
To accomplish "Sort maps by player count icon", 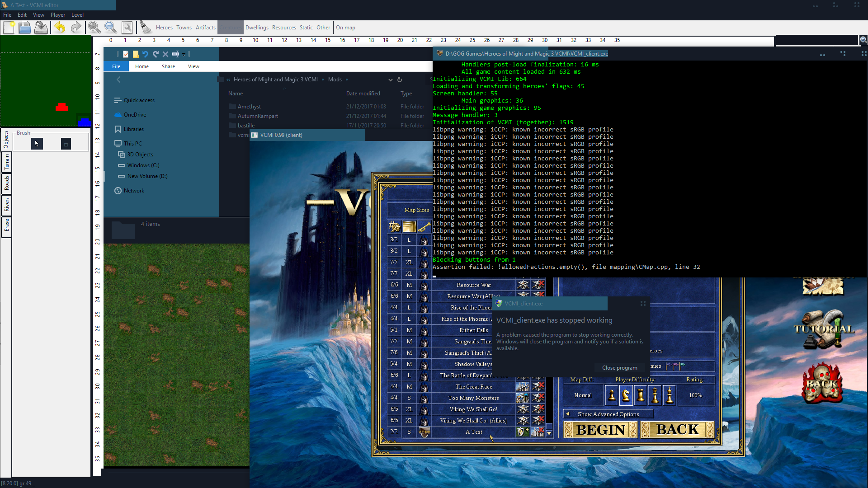I will [394, 227].
